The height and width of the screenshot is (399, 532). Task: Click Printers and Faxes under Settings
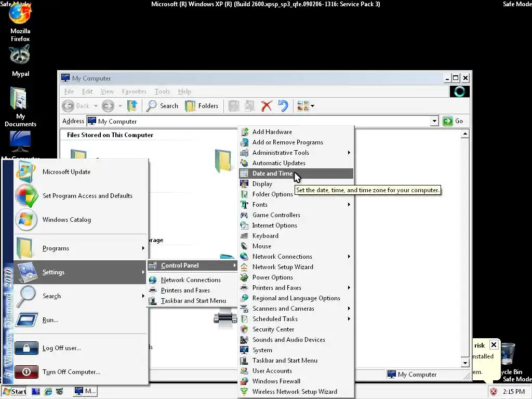pos(192,290)
